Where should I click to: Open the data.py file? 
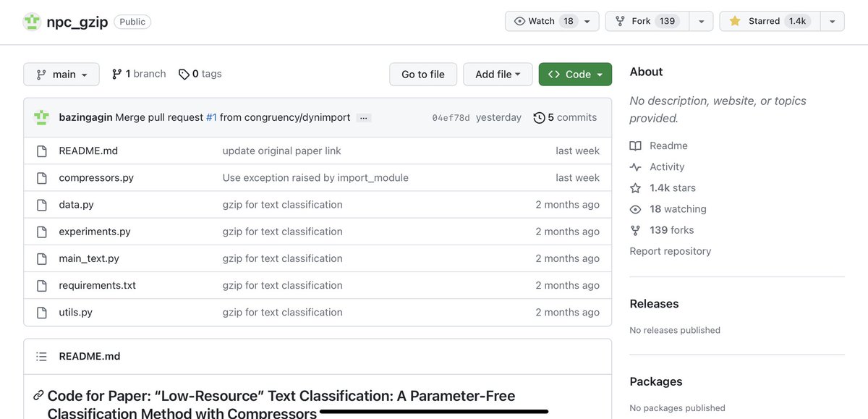[77, 205]
